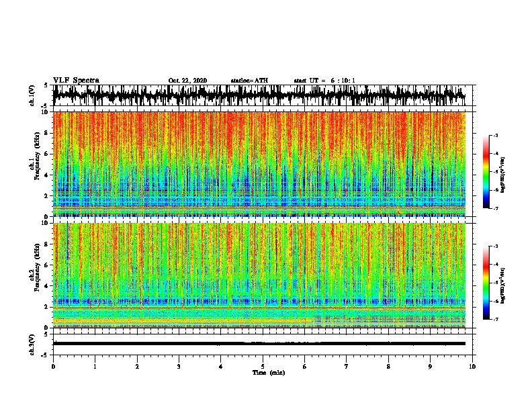Click the "ch.3(V)" waveform axis label

pyautogui.click(x=32, y=345)
